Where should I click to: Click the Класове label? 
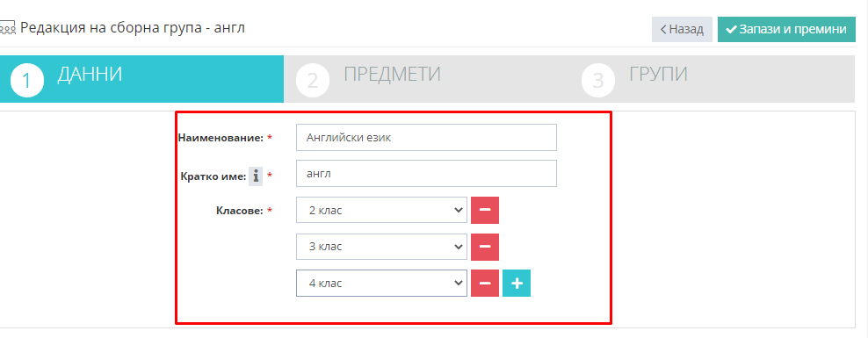pos(239,210)
